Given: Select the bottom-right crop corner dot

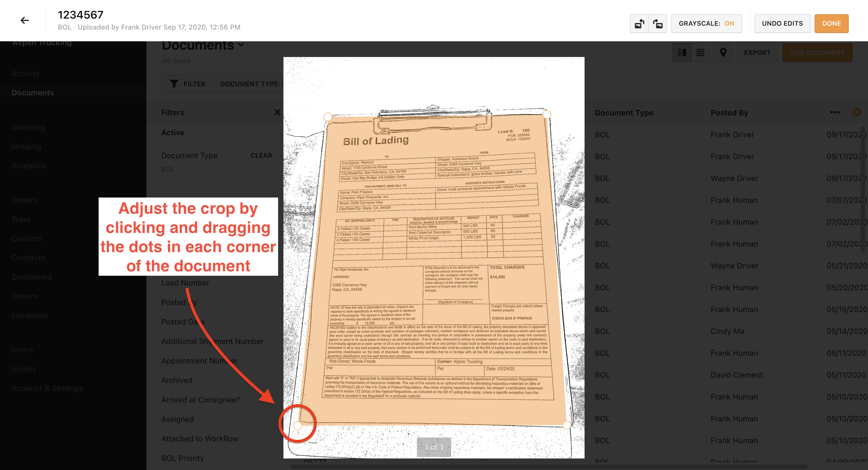Looking at the screenshot, I should click(567, 425).
